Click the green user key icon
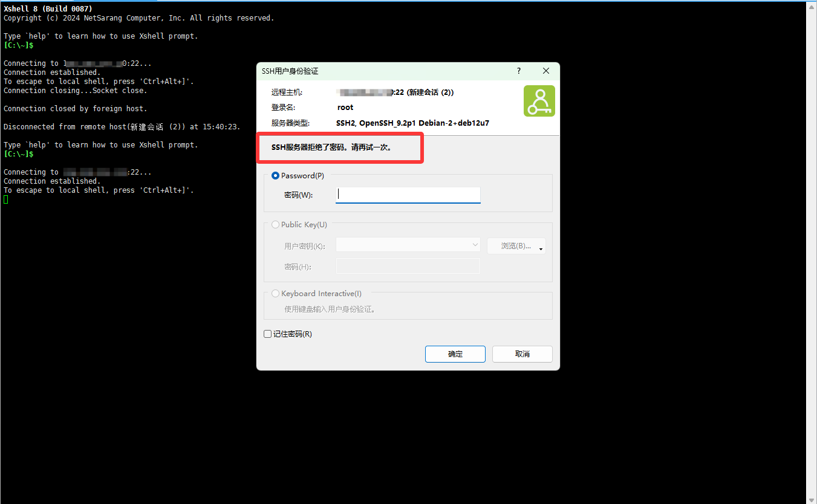 [539, 101]
